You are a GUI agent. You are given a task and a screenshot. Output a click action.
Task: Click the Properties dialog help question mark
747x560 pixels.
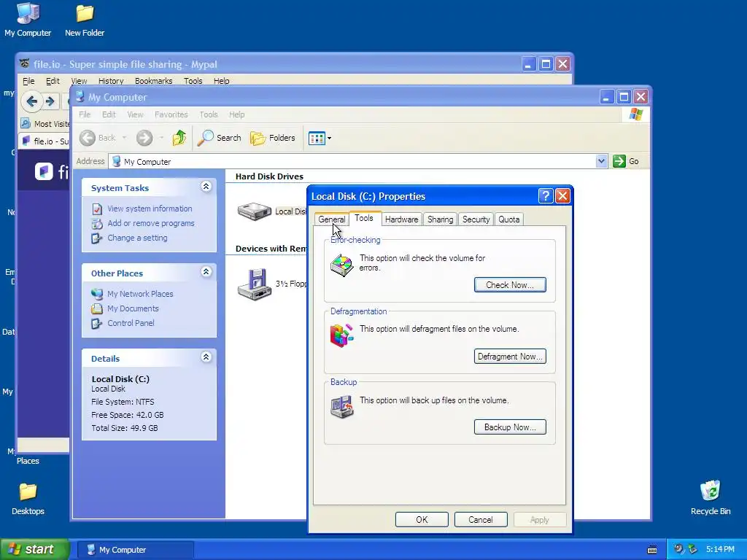546,195
